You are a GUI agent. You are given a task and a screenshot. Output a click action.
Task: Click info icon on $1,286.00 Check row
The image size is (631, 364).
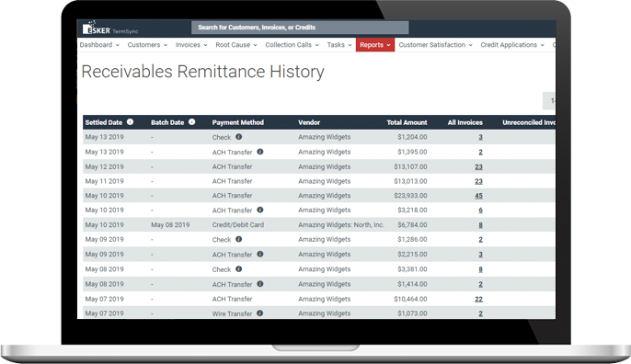click(238, 239)
